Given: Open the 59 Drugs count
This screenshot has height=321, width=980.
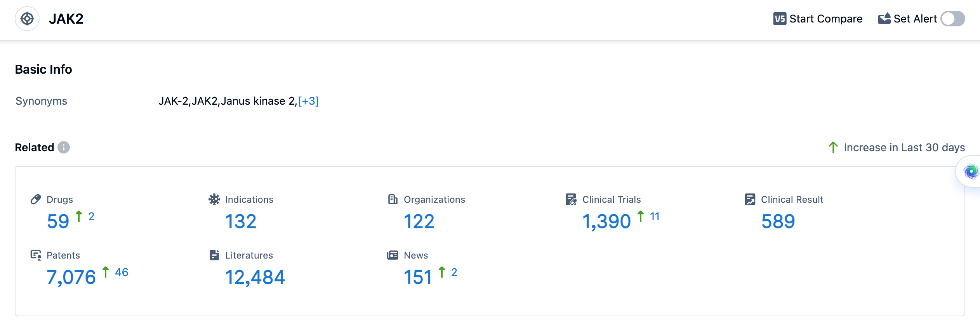Looking at the screenshot, I should [58, 221].
